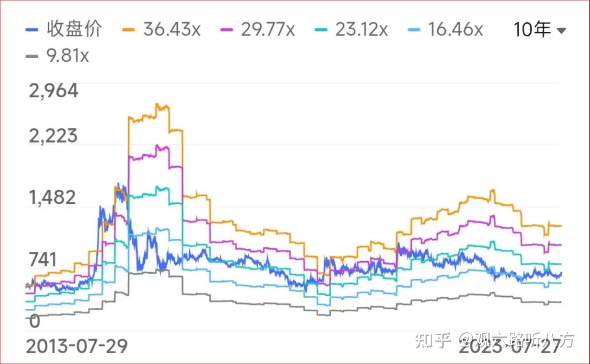Toggle the 23.12x series label
The width and height of the screenshot is (590, 364).
coord(361,29)
